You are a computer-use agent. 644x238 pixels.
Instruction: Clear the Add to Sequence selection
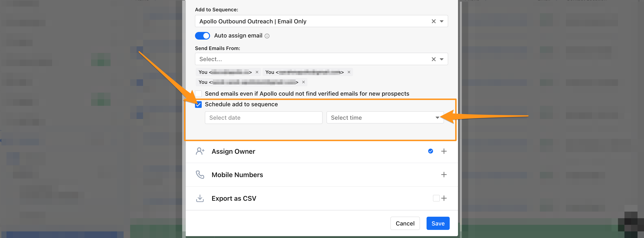[433, 21]
